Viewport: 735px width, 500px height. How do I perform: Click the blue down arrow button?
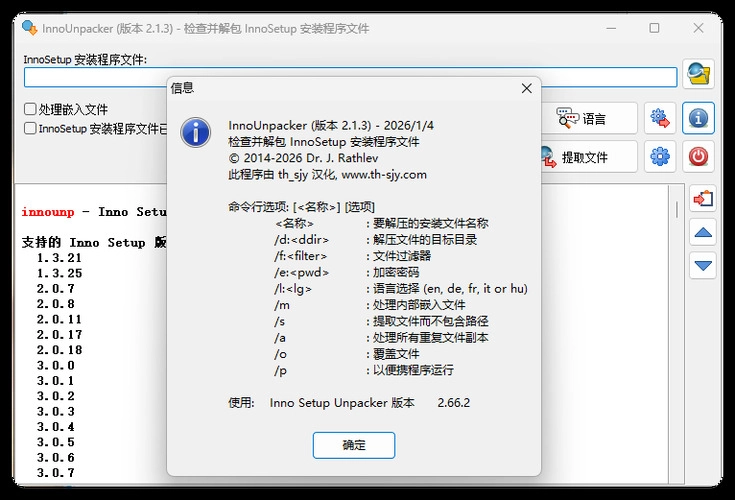tap(703, 265)
